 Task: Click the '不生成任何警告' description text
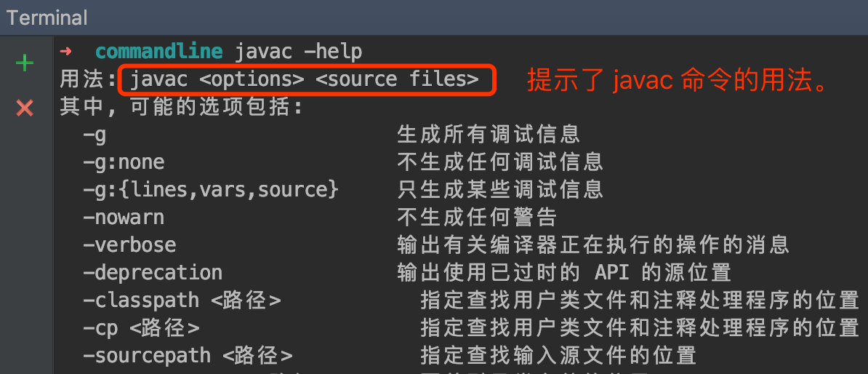pyautogui.click(x=477, y=218)
